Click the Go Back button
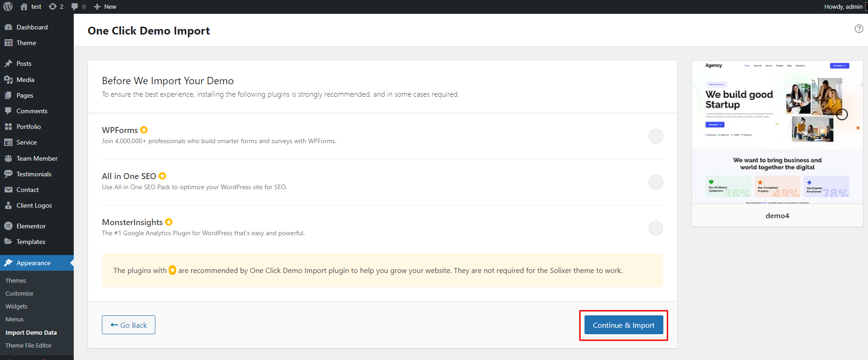868x360 pixels. 129,325
